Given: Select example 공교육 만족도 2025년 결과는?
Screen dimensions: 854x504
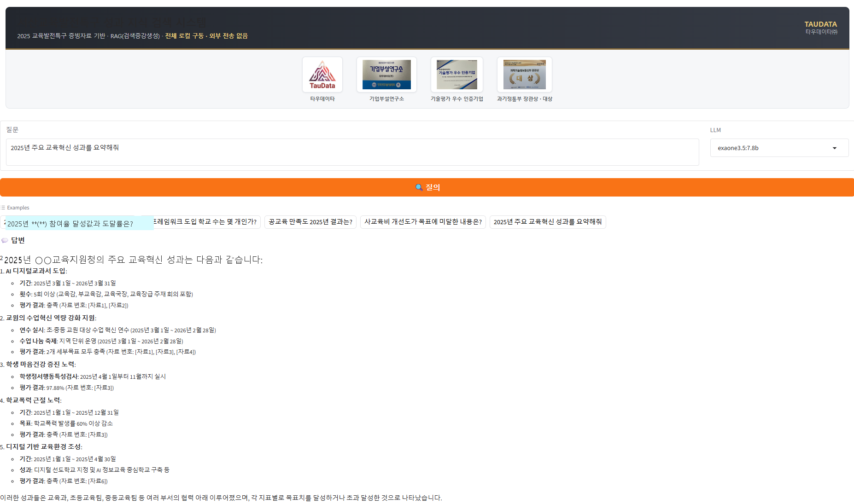Looking at the screenshot, I should pyautogui.click(x=310, y=222).
